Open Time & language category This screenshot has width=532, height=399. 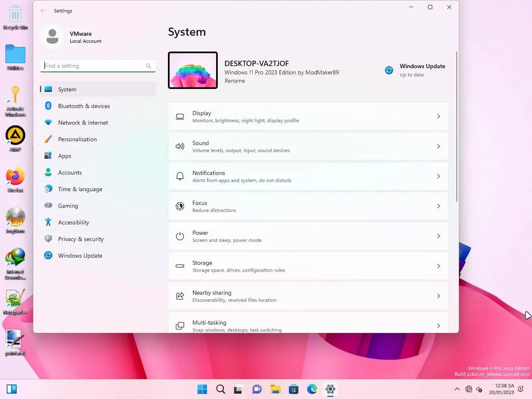[x=98, y=189]
